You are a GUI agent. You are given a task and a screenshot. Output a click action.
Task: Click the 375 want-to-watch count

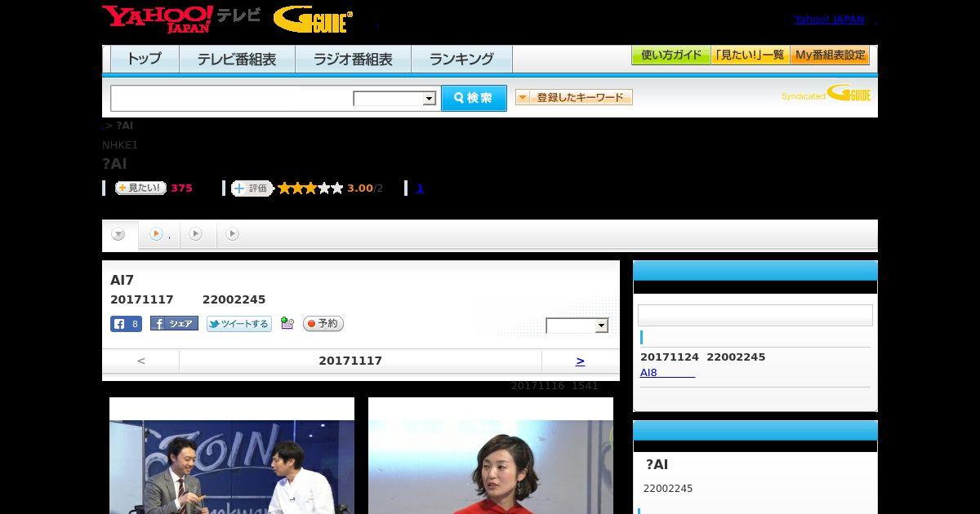pos(181,188)
